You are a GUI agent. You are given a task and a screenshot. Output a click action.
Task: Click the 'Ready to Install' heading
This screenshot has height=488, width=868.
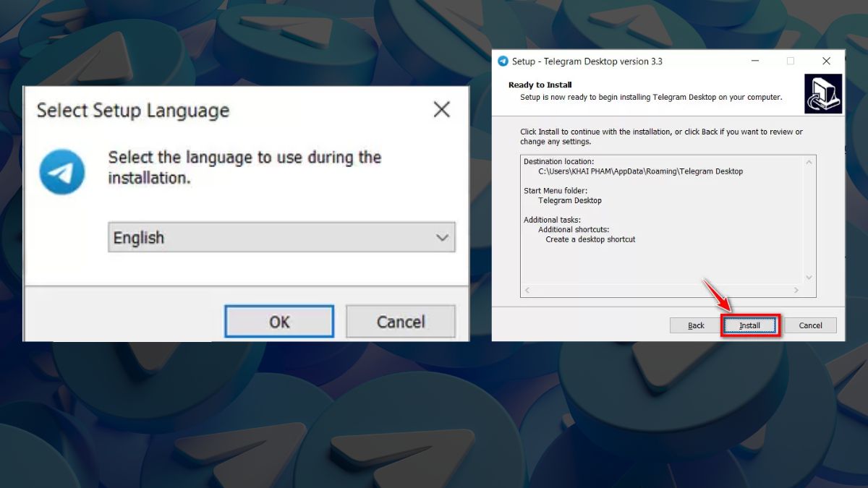coord(540,85)
